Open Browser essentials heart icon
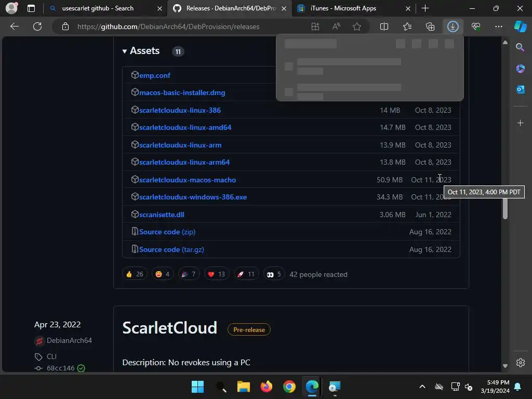Screen dimensions: 532x399 tap(476, 26)
